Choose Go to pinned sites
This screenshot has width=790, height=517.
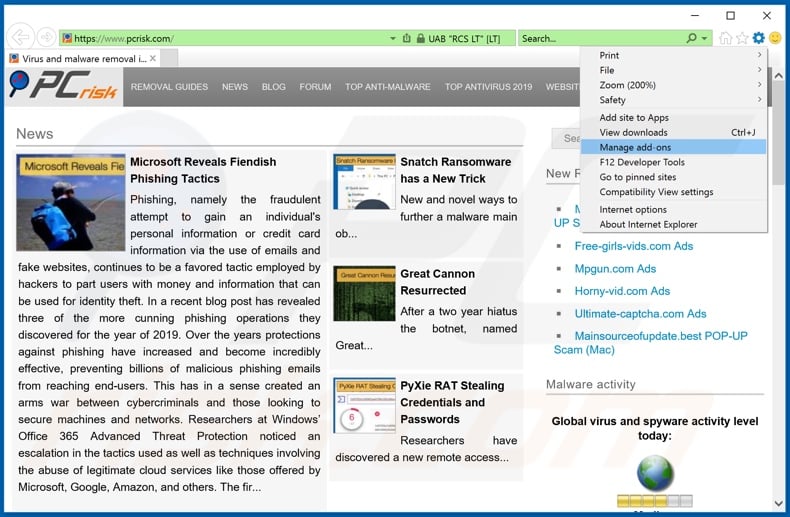(674, 177)
